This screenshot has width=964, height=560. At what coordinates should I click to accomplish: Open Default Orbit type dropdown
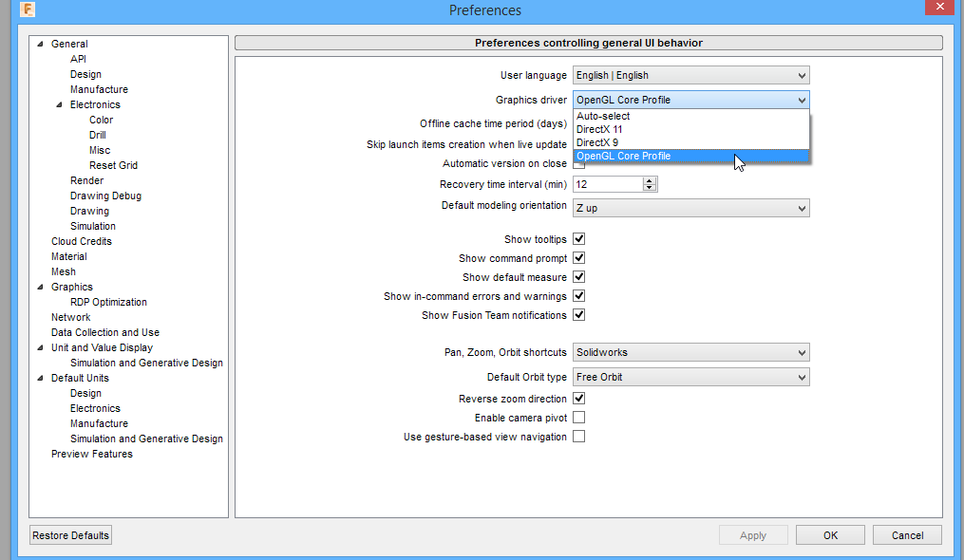click(691, 377)
